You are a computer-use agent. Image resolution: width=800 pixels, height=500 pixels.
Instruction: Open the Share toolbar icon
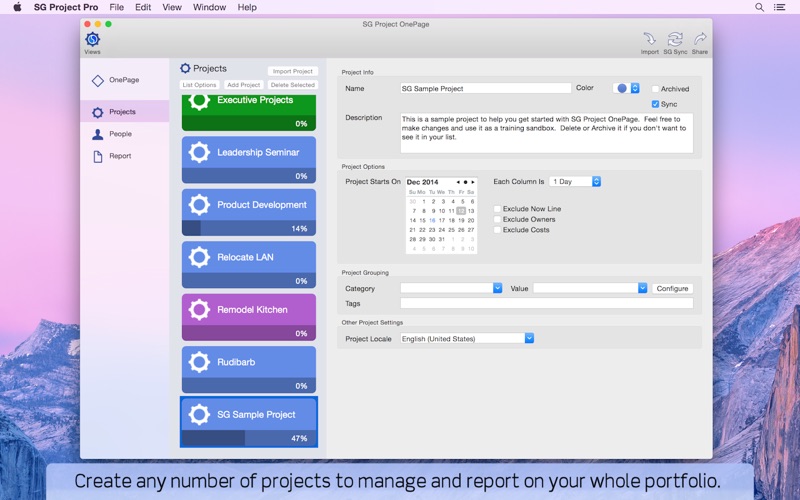pos(700,39)
